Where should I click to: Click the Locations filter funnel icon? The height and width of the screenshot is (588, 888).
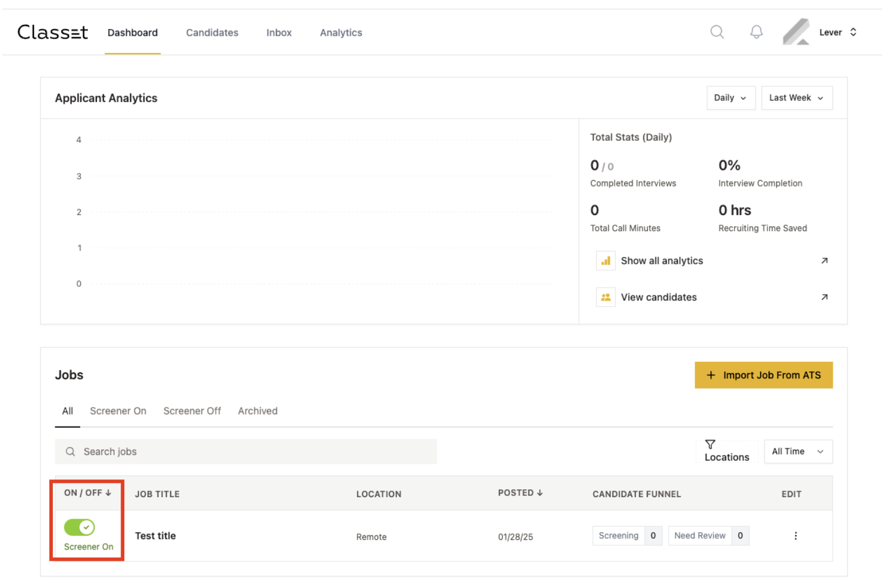click(710, 444)
